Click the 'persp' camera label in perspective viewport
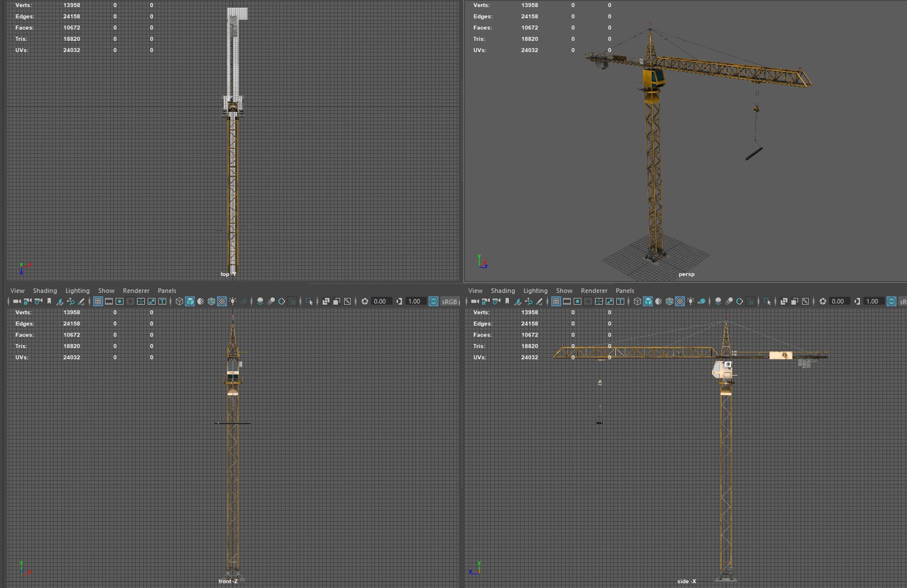Image resolution: width=907 pixels, height=588 pixels. tap(687, 274)
